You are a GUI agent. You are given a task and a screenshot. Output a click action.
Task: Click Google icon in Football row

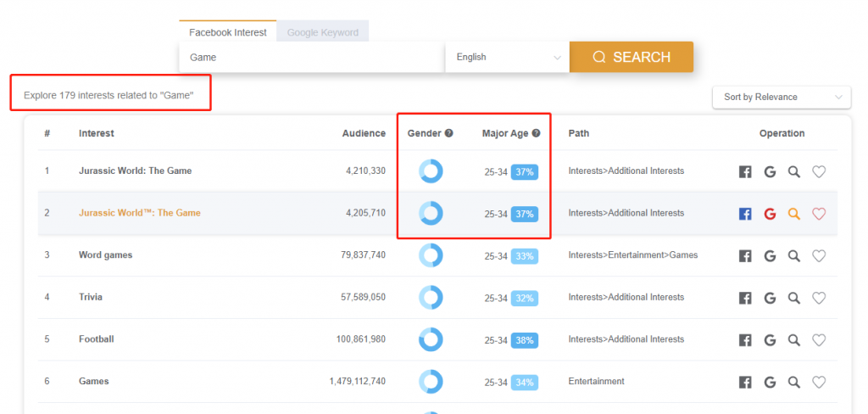[x=770, y=340]
